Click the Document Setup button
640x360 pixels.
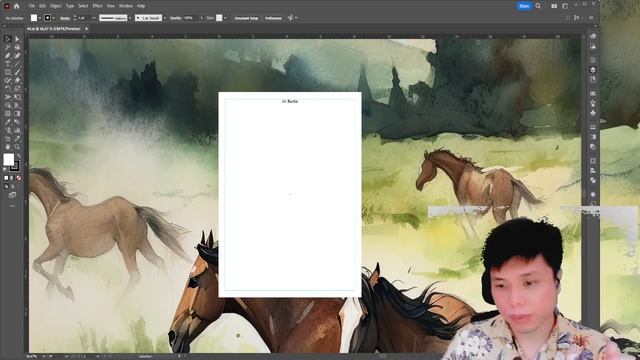[x=246, y=18]
